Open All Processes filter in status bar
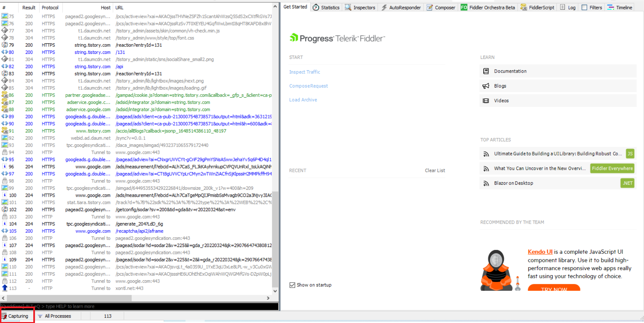 (x=54, y=316)
